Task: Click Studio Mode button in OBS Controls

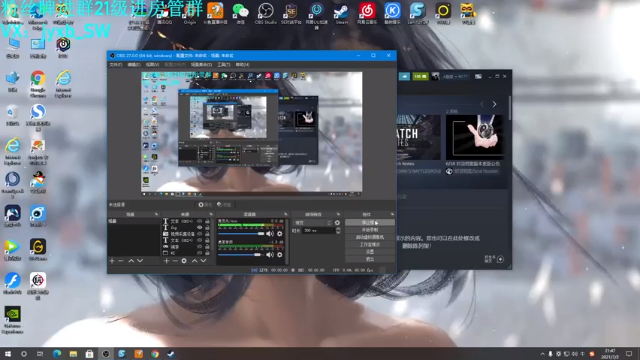Action: [370, 244]
